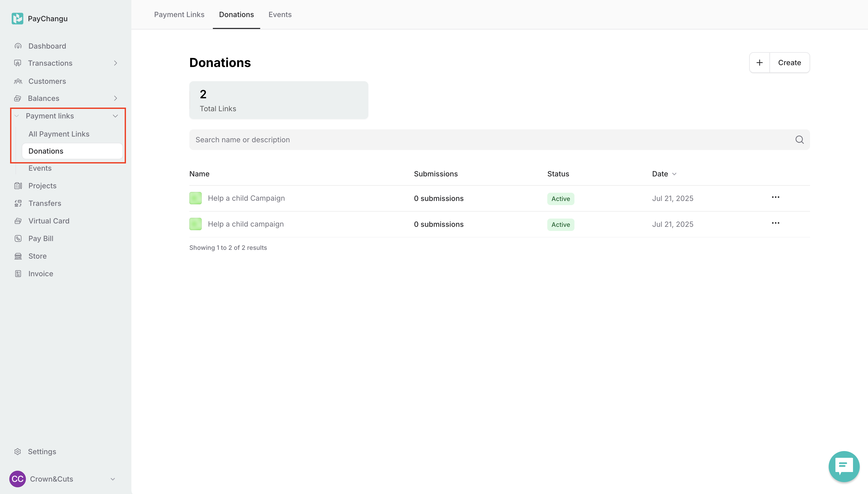Collapse the Payment links section
The height and width of the screenshot is (494, 868).
coord(115,116)
